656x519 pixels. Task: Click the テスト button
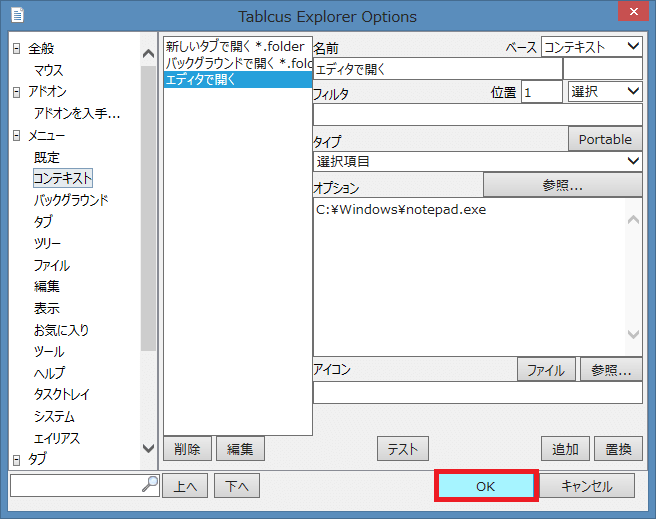(403, 449)
